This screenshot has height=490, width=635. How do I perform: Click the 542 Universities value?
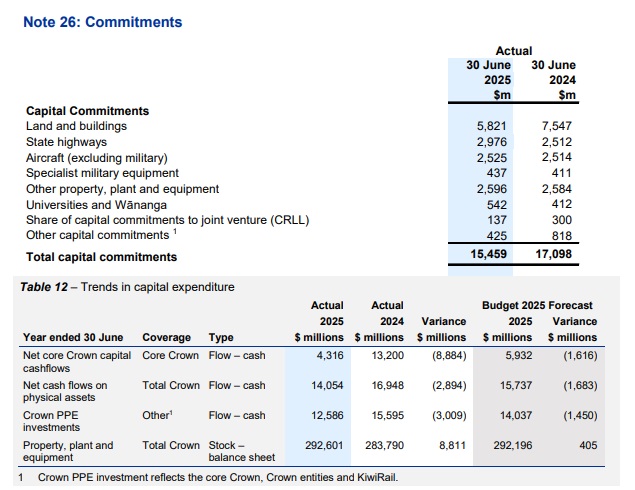(x=496, y=205)
